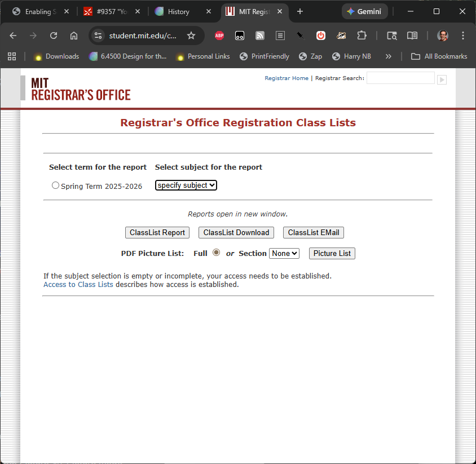476x464 pixels.
Task: Open the All Bookmarks folder
Action: (439, 56)
